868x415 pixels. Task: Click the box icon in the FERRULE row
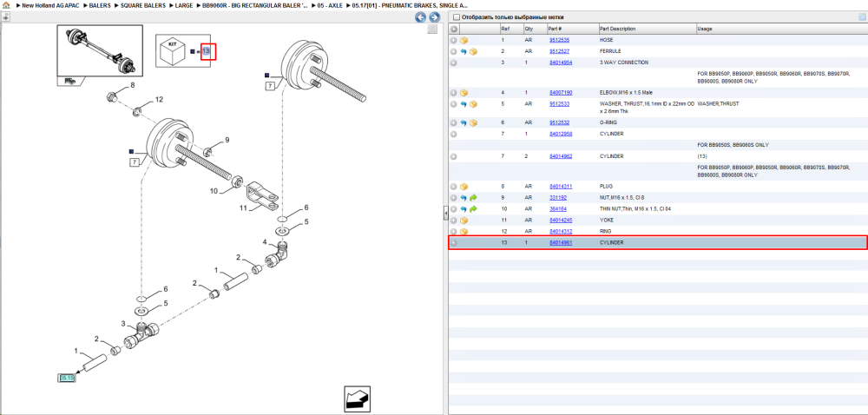[473, 51]
